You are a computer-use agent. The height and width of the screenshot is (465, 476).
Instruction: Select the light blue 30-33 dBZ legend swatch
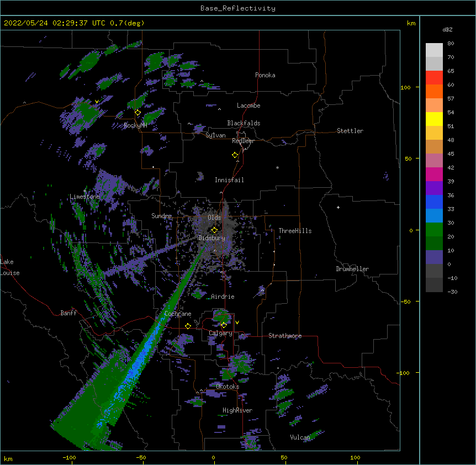tap(434, 216)
